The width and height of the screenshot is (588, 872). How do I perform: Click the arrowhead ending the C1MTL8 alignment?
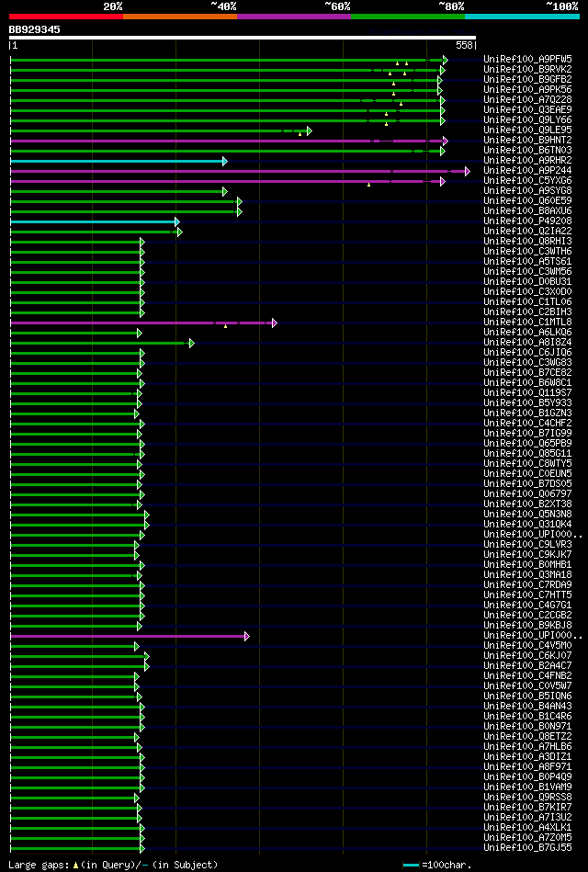tap(275, 323)
